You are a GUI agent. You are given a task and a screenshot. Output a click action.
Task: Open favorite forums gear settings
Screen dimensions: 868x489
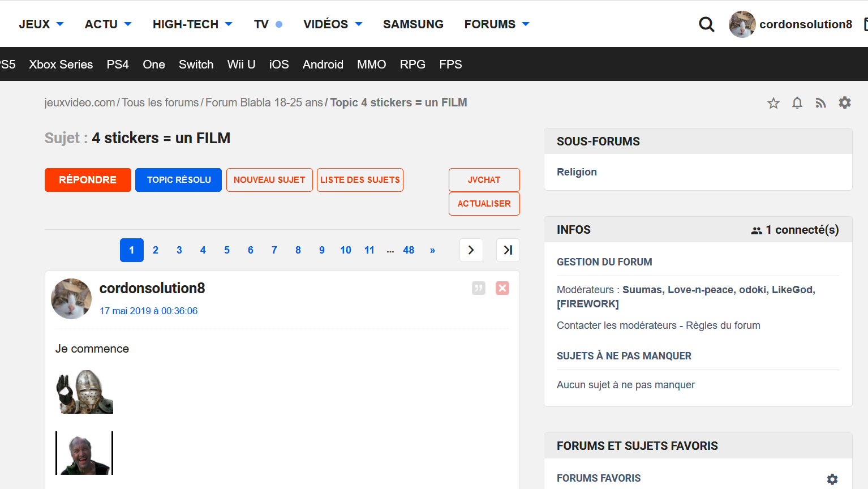(x=832, y=479)
